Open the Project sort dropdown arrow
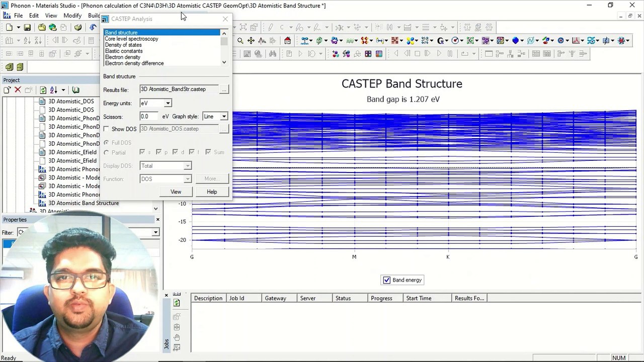Viewport: 644px width, 362px height. click(63, 90)
